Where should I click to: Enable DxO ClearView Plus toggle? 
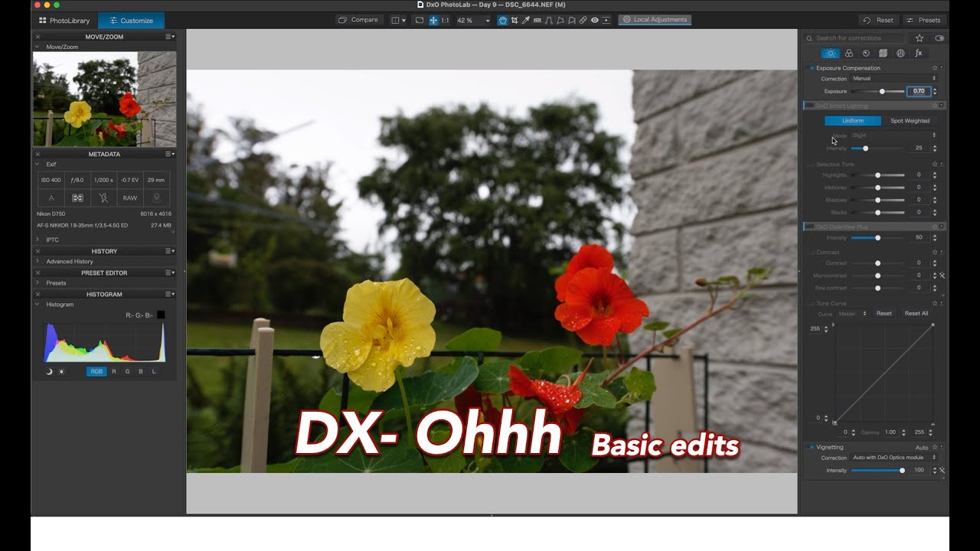point(809,227)
